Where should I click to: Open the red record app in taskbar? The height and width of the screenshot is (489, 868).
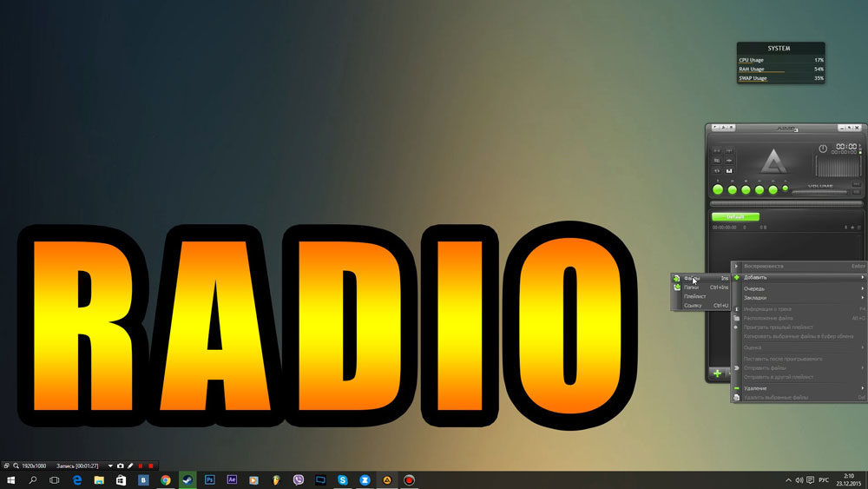[409, 480]
